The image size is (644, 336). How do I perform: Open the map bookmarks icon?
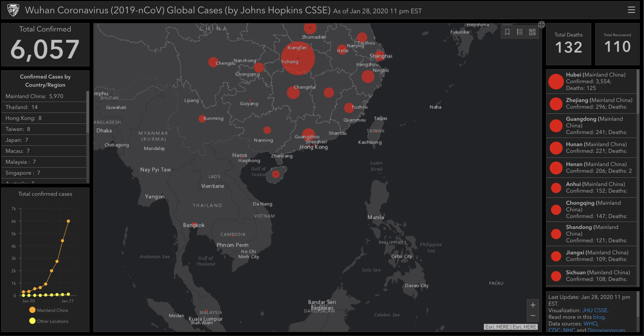[507, 32]
